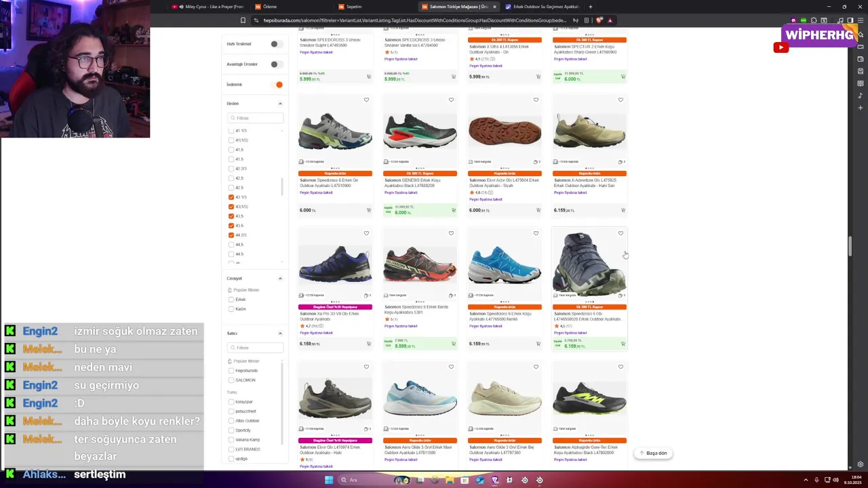
Task: Add X-Adventure Gtx Haki to cart
Action: (x=623, y=210)
